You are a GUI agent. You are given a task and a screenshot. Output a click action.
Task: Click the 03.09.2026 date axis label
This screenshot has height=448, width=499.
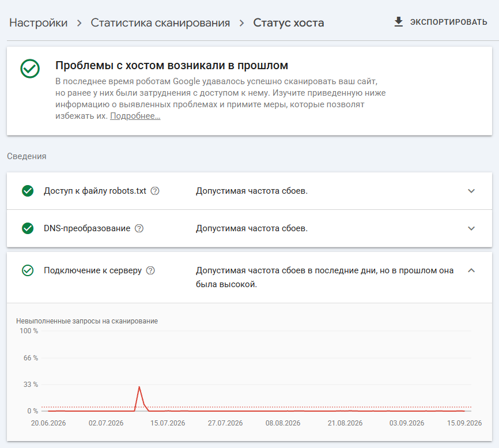(x=407, y=423)
